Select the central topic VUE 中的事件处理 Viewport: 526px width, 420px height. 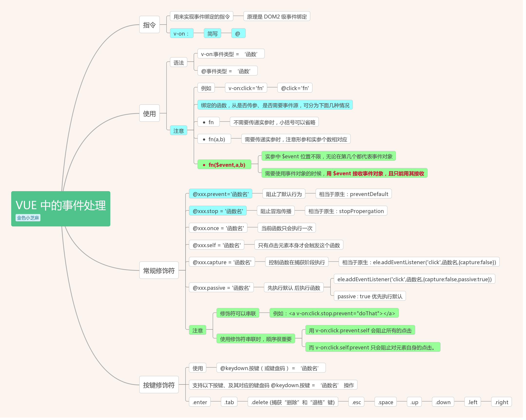[60, 205]
